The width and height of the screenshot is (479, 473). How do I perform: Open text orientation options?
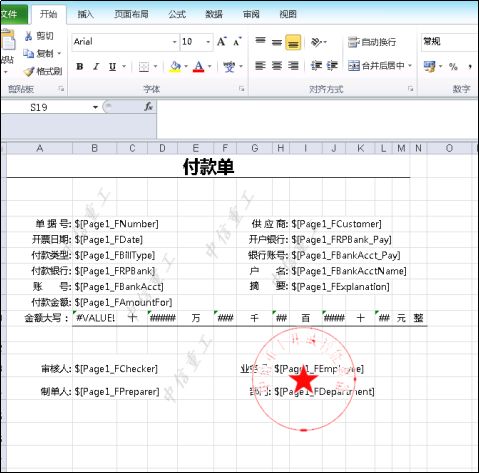click(318, 42)
